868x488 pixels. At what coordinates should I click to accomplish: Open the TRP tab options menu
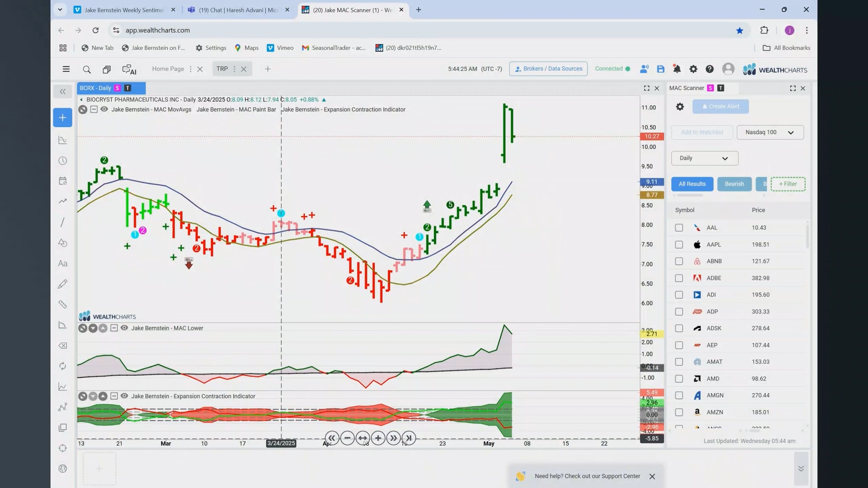point(234,69)
